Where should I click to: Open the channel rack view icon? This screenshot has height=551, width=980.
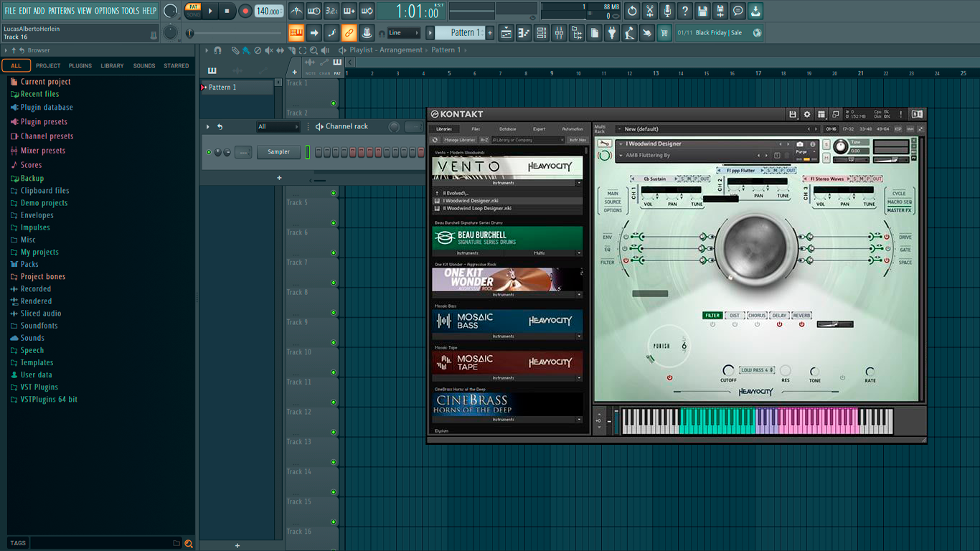pyautogui.click(x=542, y=32)
